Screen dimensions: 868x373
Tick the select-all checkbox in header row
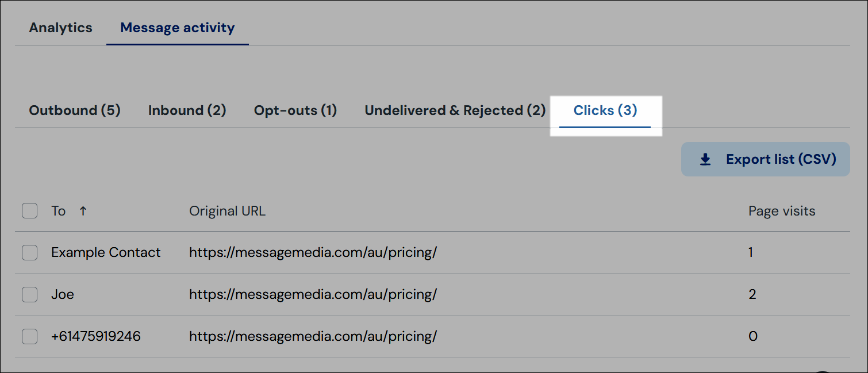[x=30, y=211]
